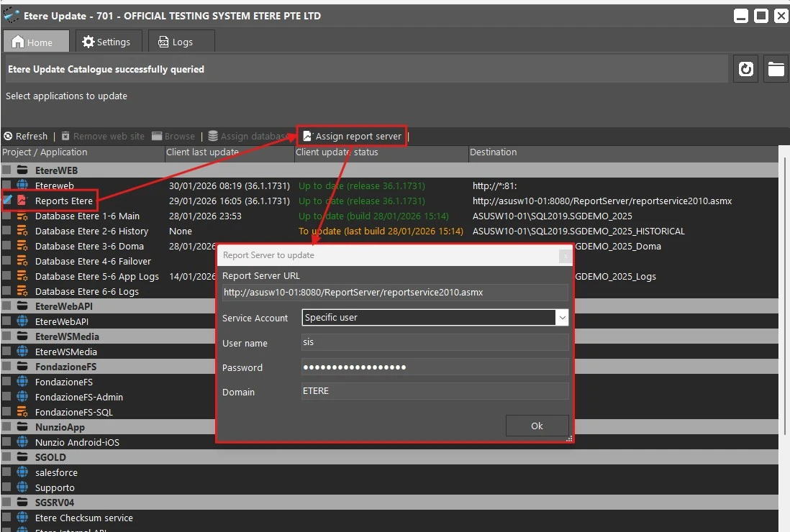The height and width of the screenshot is (532, 790).
Task: Click into the User name field
Action: coord(435,343)
